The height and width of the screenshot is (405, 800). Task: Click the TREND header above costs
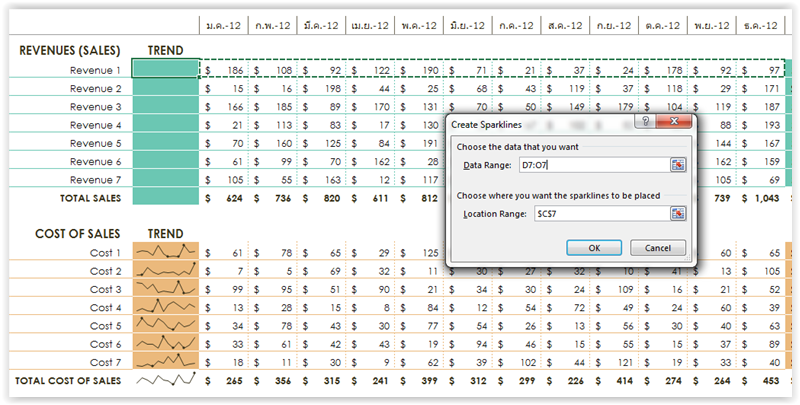165,234
